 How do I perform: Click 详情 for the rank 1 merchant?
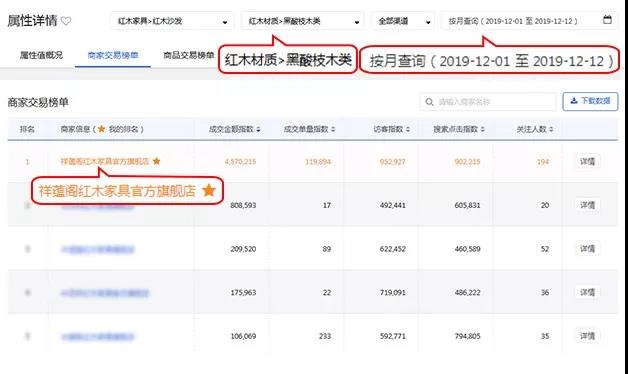(x=587, y=161)
